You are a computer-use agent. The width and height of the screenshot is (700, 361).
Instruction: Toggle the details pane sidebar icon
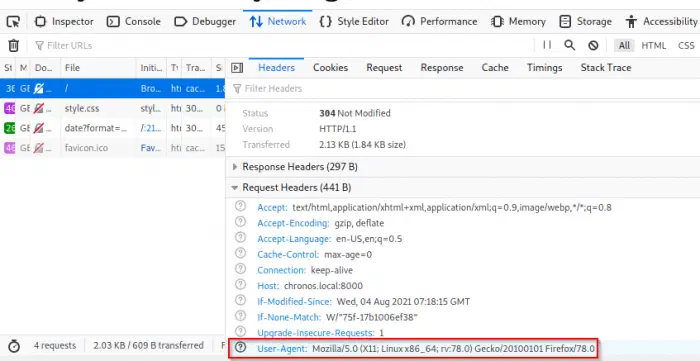(x=237, y=68)
